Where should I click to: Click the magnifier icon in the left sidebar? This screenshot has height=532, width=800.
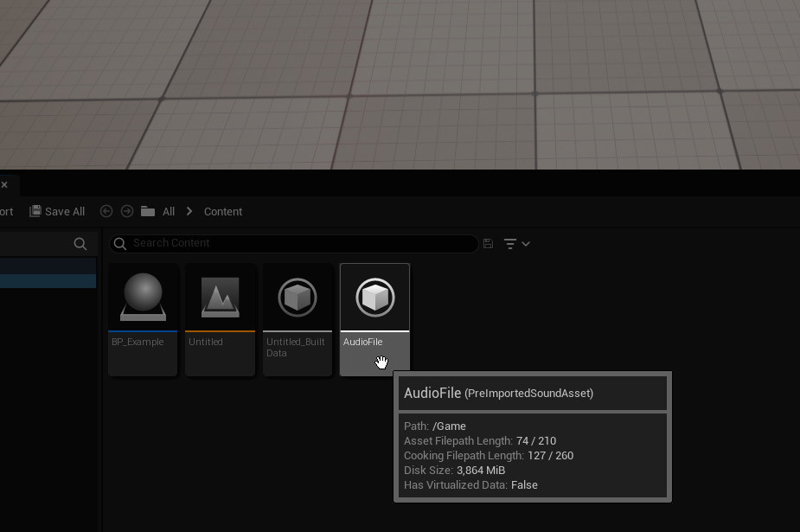pos(80,243)
